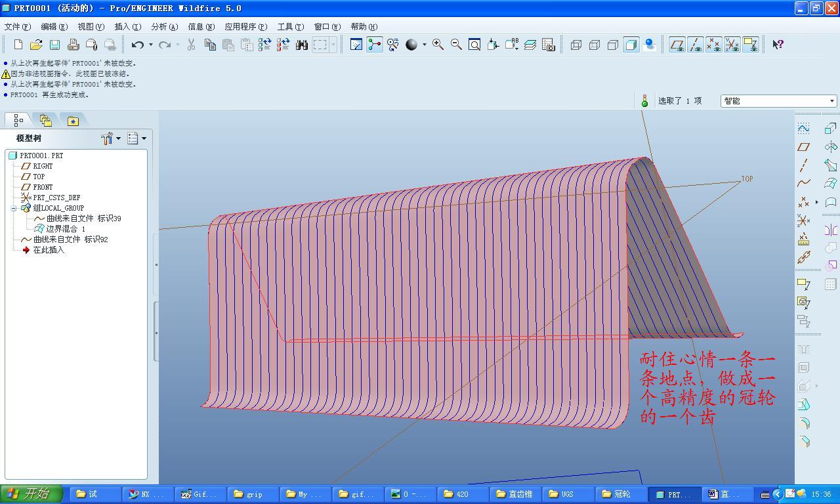The height and width of the screenshot is (504, 840).
Task: Switch to the folder browser tab
Action: click(x=45, y=120)
